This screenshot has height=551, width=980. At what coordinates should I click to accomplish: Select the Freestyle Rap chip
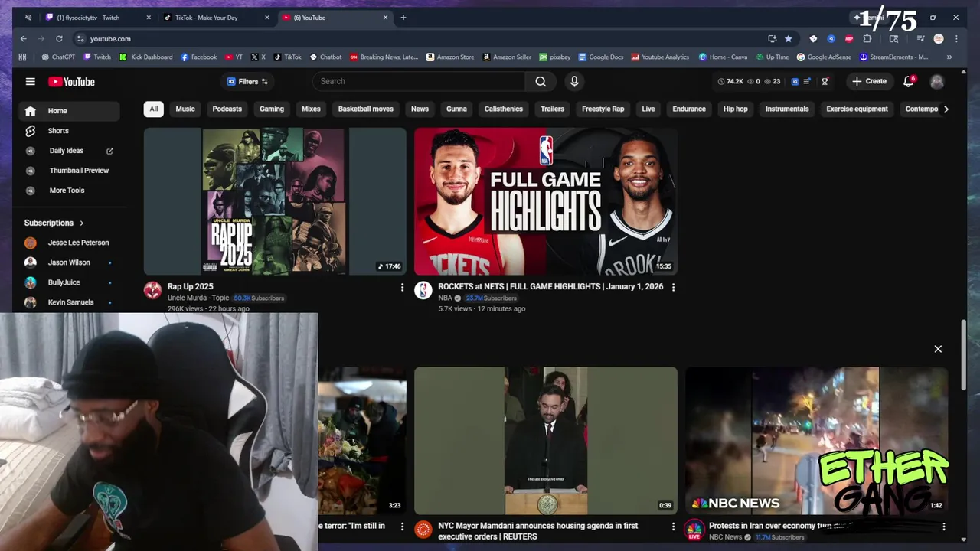click(x=603, y=109)
